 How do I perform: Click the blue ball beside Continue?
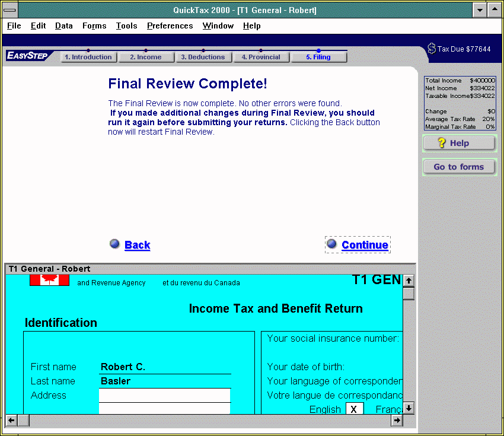coord(331,244)
